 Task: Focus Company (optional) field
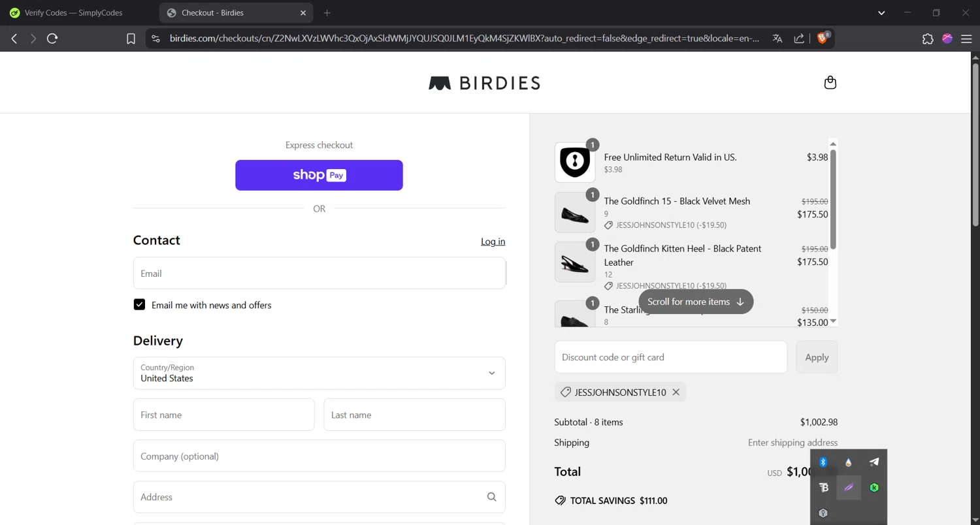click(319, 456)
